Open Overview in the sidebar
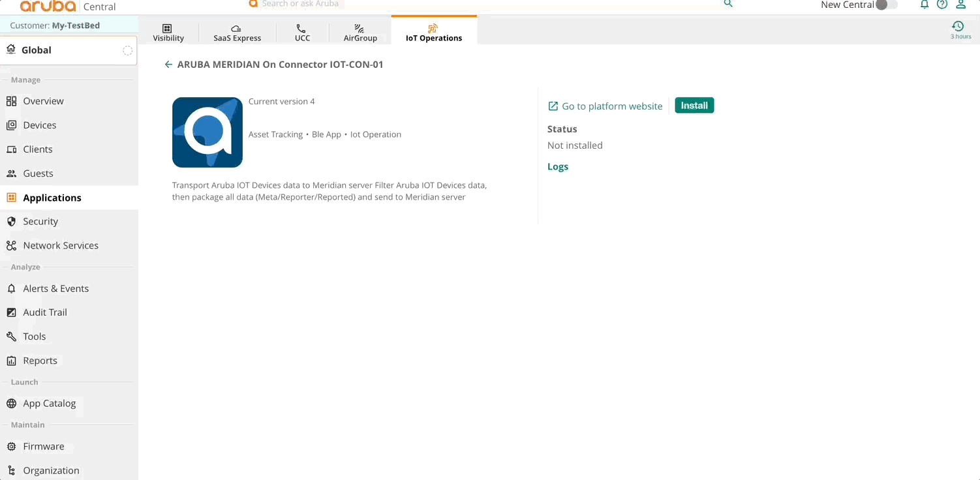This screenshot has width=980, height=480. 69,101
